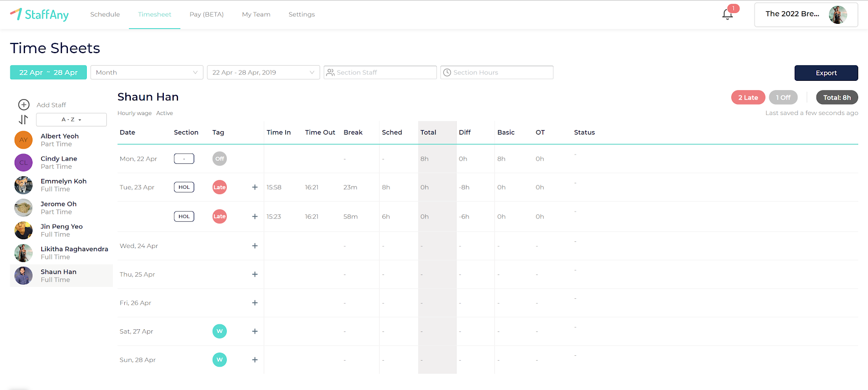Click the Export button
This screenshot has height=390, width=868.
point(826,73)
